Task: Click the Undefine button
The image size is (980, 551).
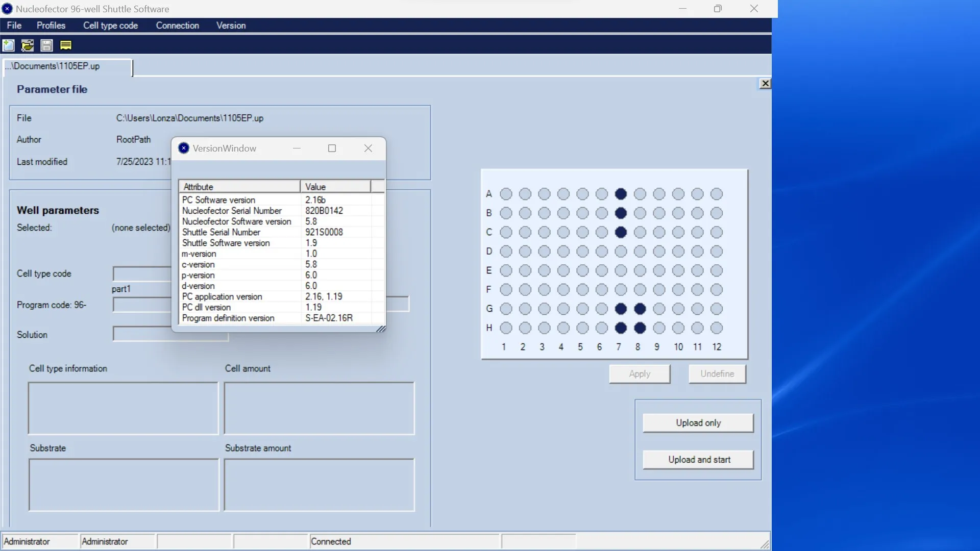Action: pyautogui.click(x=717, y=374)
